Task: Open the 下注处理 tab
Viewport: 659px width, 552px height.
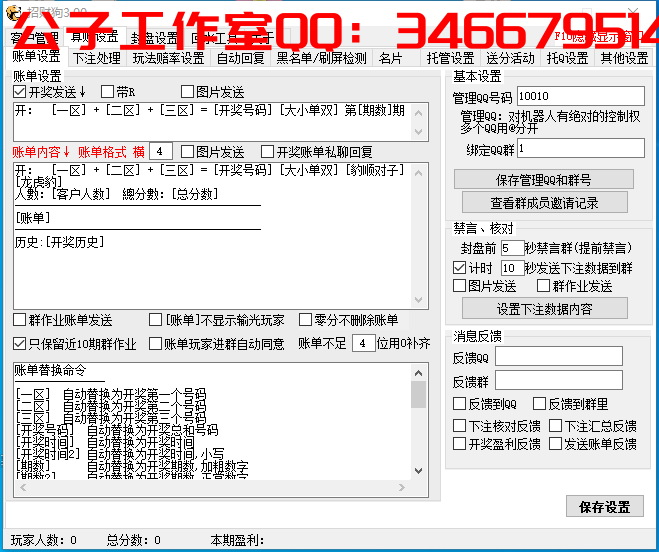Action: [96, 58]
